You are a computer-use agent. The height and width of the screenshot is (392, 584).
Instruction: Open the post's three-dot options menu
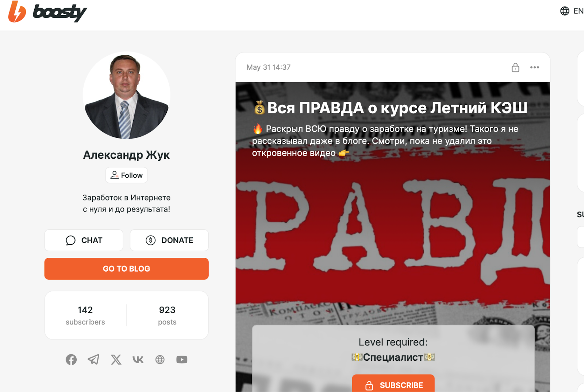click(534, 67)
